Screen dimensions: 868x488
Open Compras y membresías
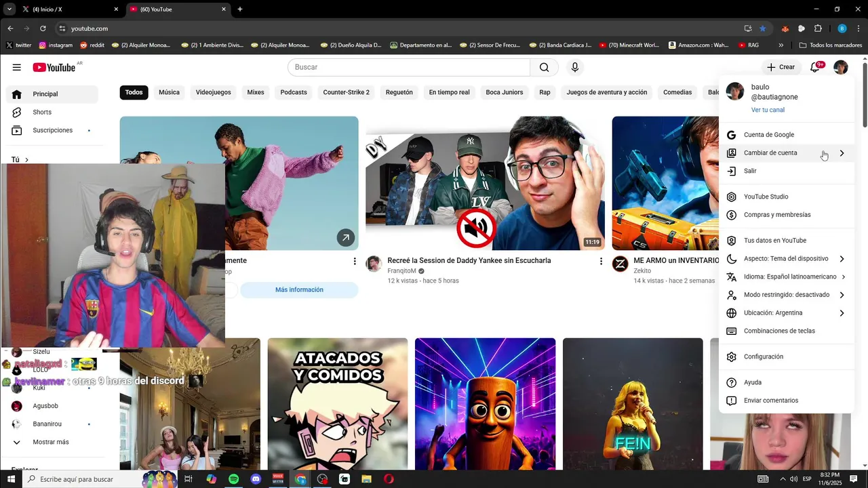(x=786, y=215)
